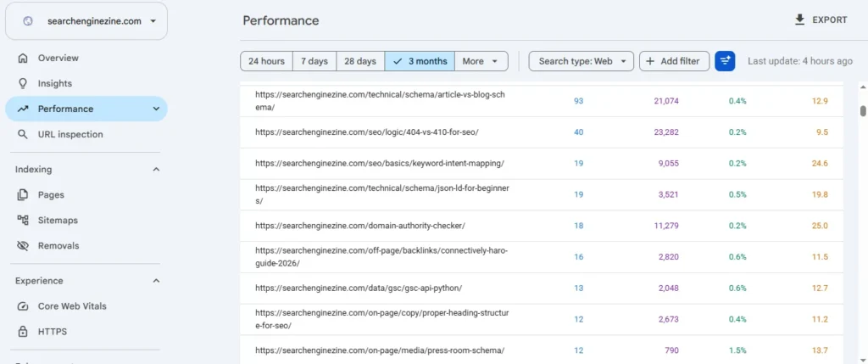Click the 9,055 impressions value

[x=669, y=164]
